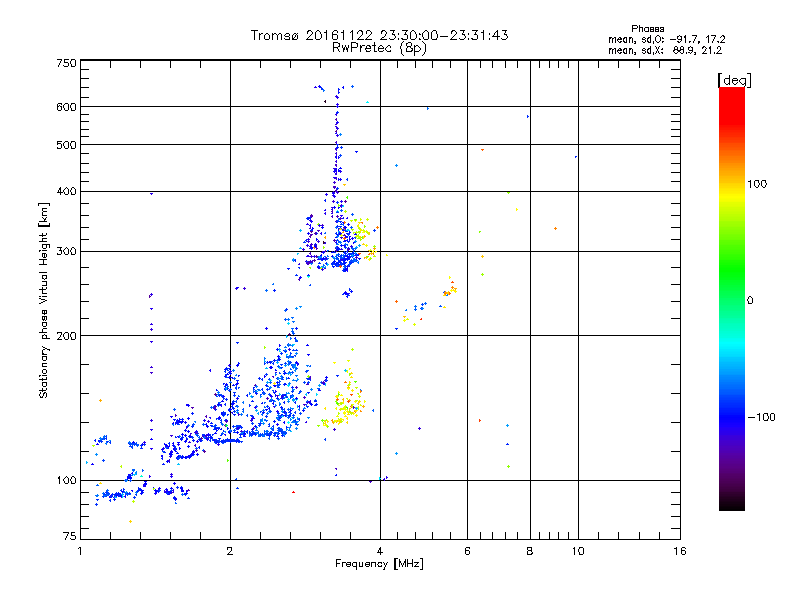Click the x-axis tick label '10'

578,551
